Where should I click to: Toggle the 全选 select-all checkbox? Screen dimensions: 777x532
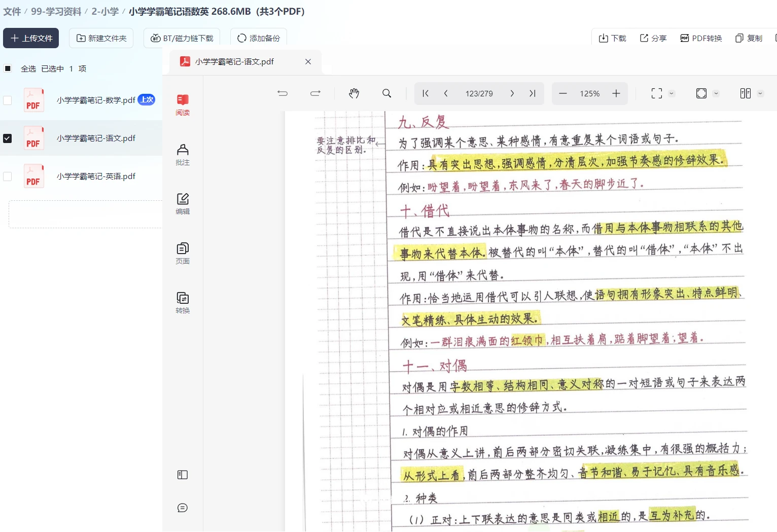(x=8, y=68)
